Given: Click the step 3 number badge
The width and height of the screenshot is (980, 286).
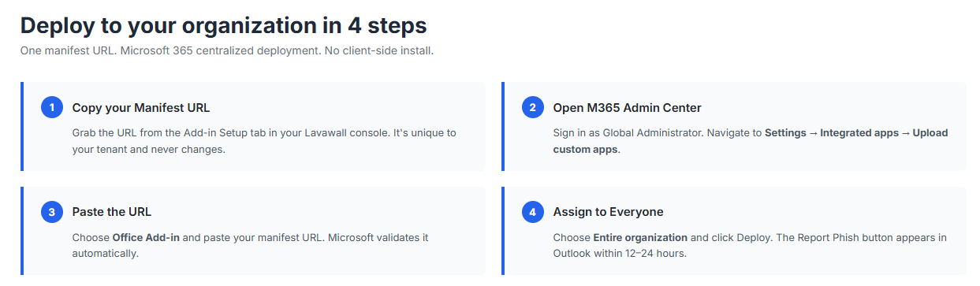Looking at the screenshot, I should point(52,212).
